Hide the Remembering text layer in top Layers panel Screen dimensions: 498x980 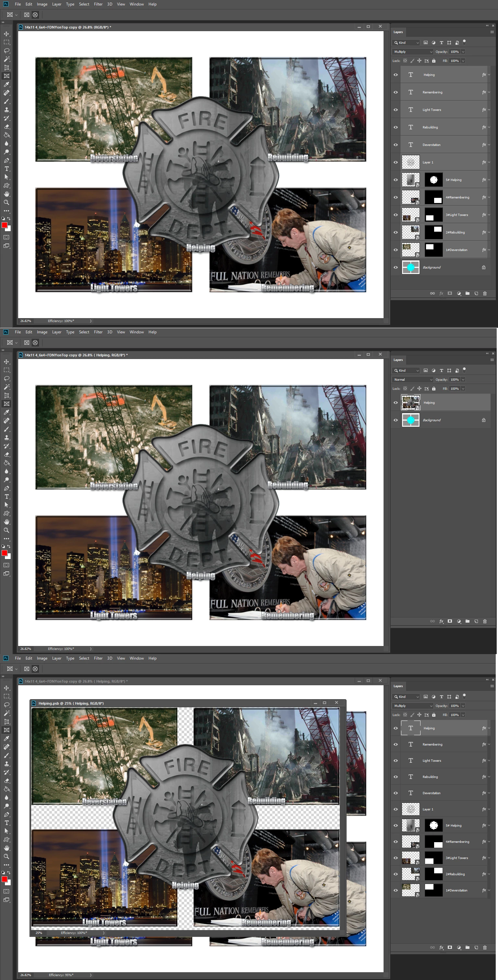396,92
